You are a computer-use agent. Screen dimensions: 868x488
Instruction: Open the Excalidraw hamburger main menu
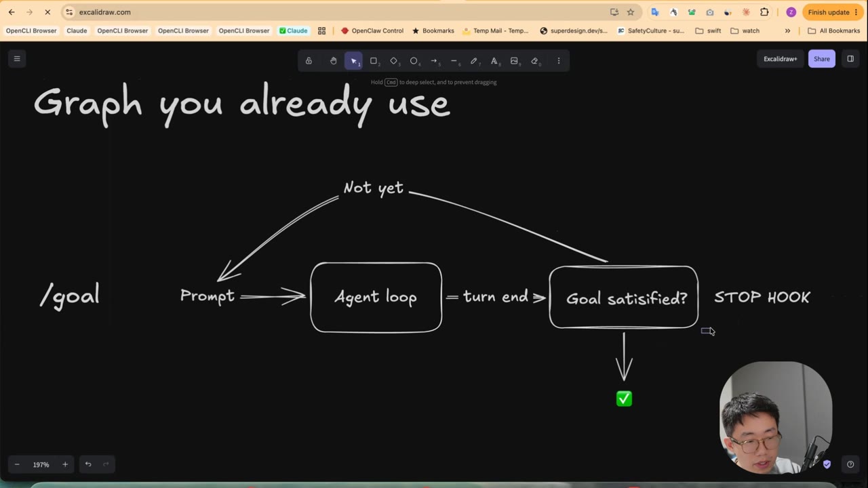[x=17, y=59]
